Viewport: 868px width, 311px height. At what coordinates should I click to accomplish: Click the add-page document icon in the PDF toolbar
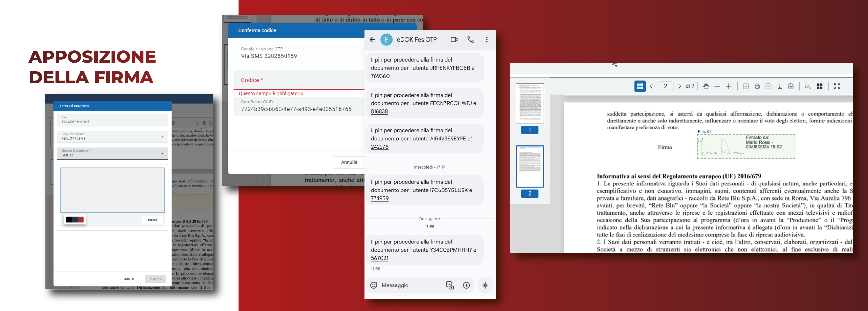coord(791,87)
